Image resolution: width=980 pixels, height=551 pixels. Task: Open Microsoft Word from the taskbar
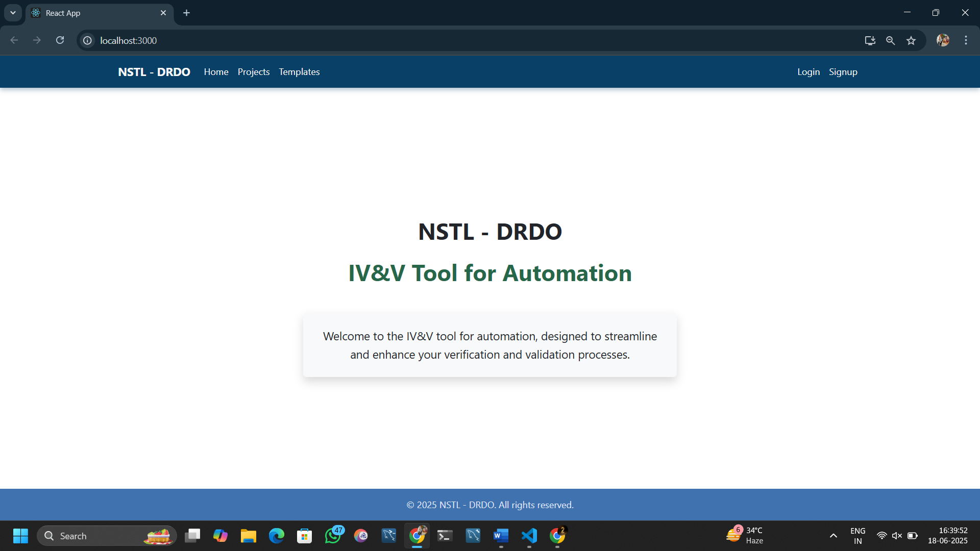click(x=501, y=536)
